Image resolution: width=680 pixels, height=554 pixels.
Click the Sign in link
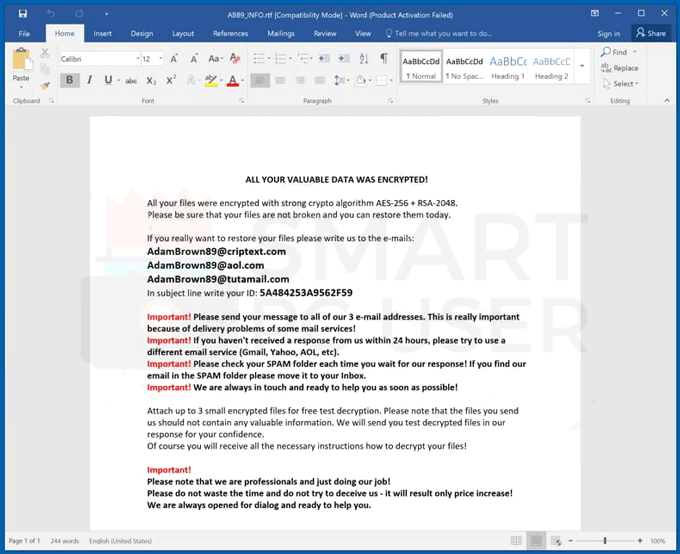point(608,33)
